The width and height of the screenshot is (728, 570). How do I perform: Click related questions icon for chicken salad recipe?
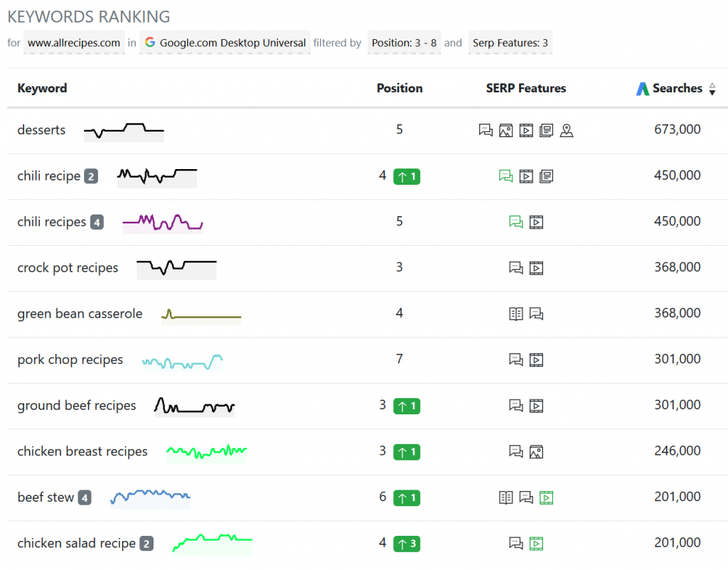pos(516,543)
